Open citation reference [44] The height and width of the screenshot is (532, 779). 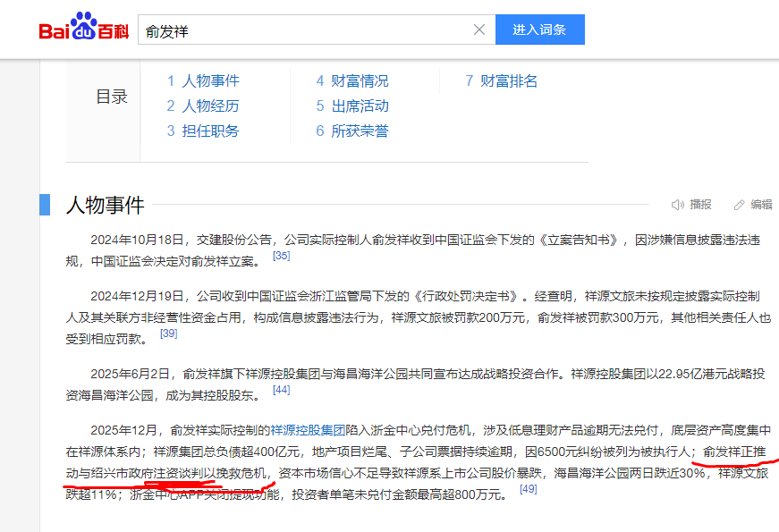[x=281, y=390]
